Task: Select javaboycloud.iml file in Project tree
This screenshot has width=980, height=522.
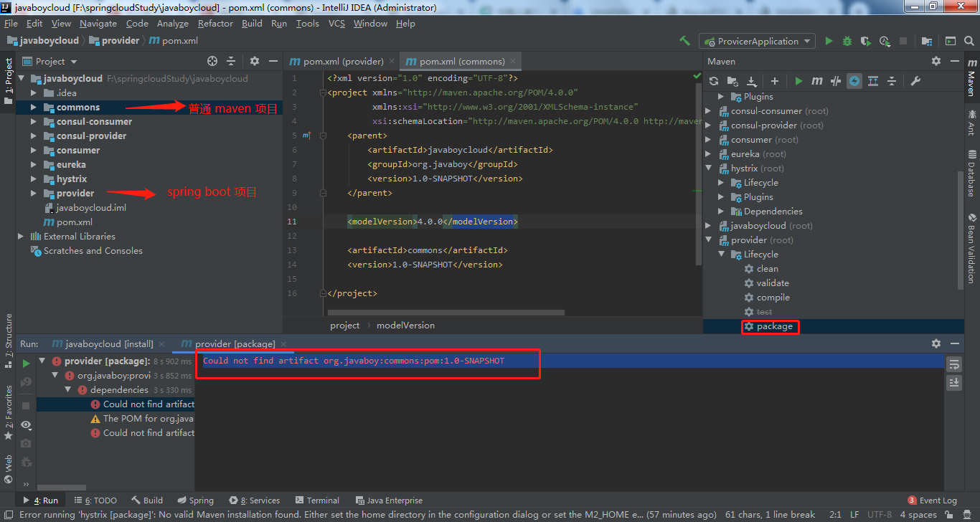Action: pos(85,208)
